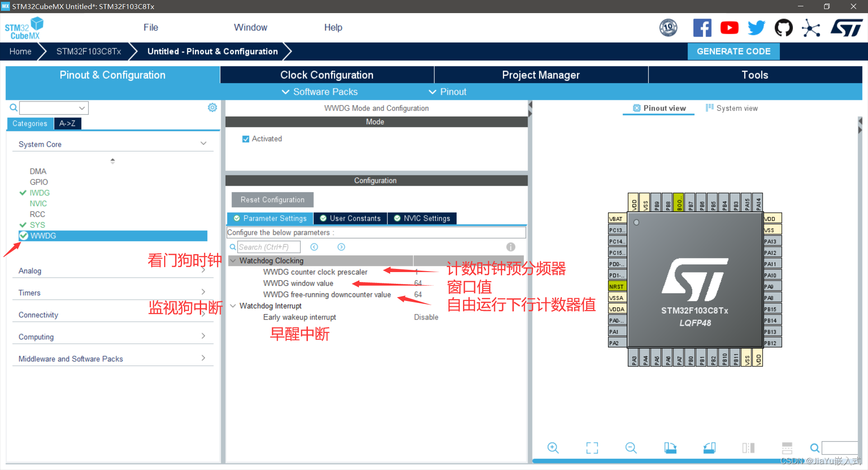
Task: Open the peripheral search dropdown
Action: [82, 108]
